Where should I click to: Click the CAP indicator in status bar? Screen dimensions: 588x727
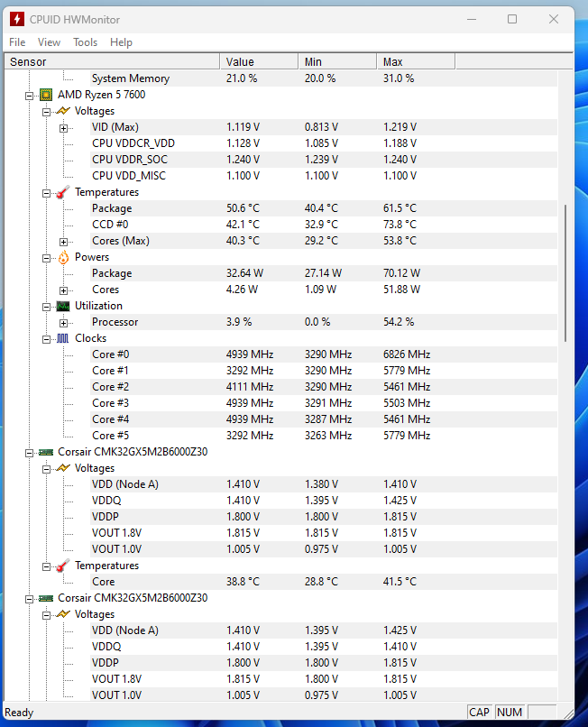point(479,713)
